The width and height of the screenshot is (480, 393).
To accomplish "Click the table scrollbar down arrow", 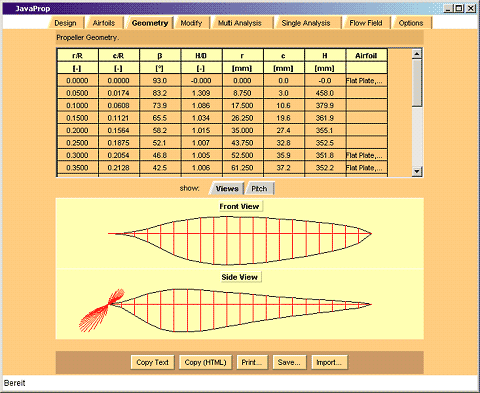I will [x=417, y=171].
